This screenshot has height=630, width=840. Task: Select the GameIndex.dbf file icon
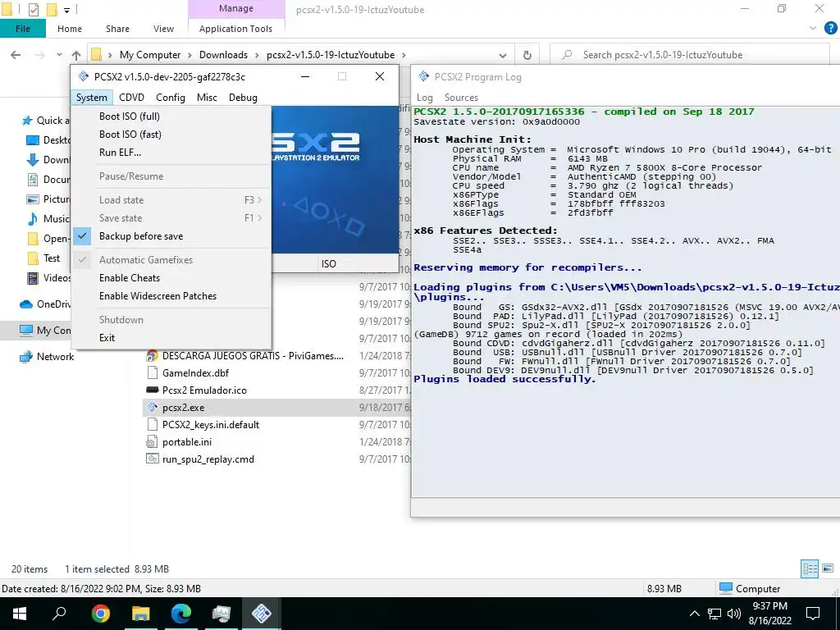click(x=153, y=373)
